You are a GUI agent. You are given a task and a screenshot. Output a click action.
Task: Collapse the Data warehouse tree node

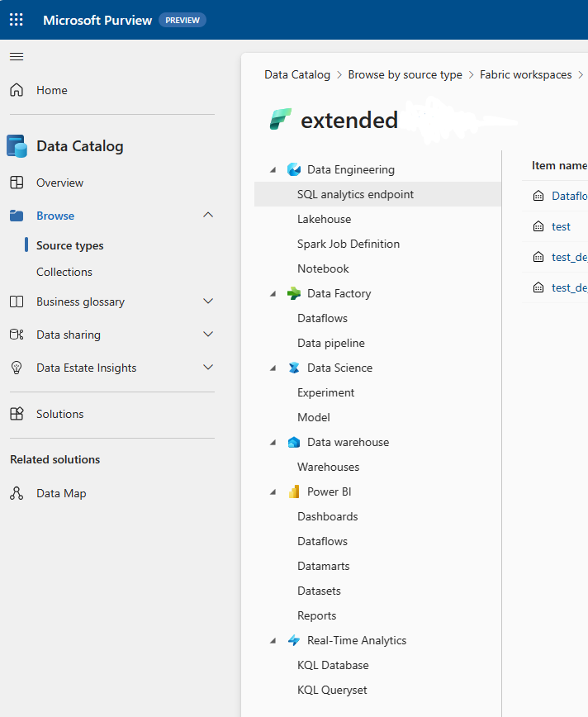(x=273, y=443)
